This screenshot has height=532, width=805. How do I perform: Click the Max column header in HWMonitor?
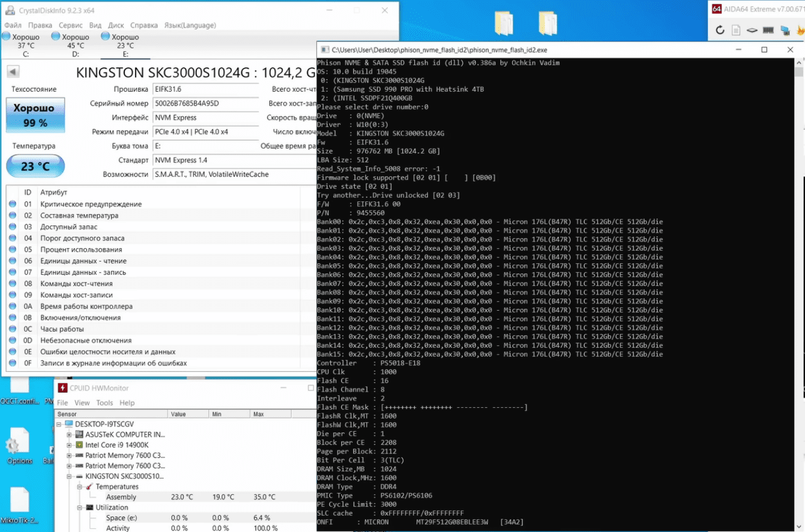coord(271,414)
